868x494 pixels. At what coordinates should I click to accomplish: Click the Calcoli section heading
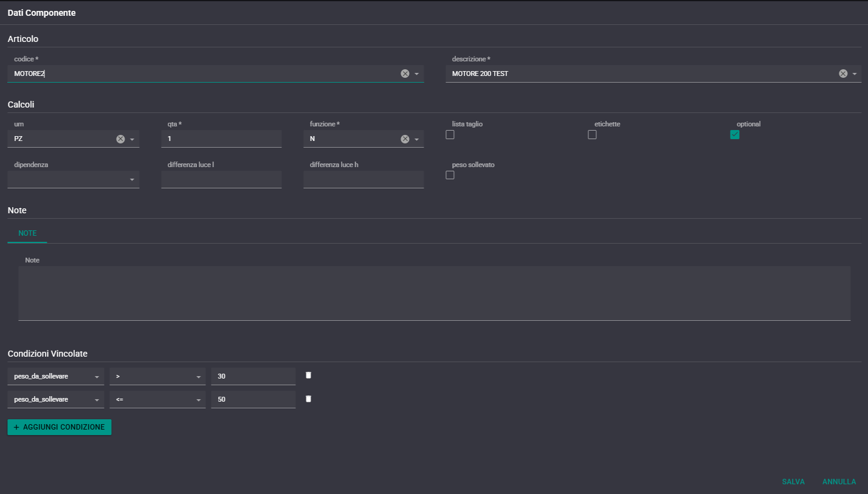coord(21,105)
